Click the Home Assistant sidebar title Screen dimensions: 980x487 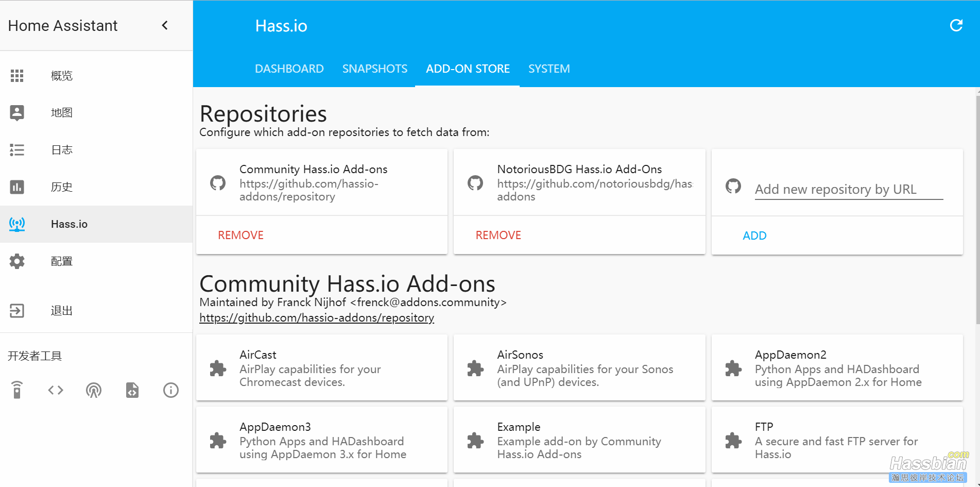pos(63,25)
